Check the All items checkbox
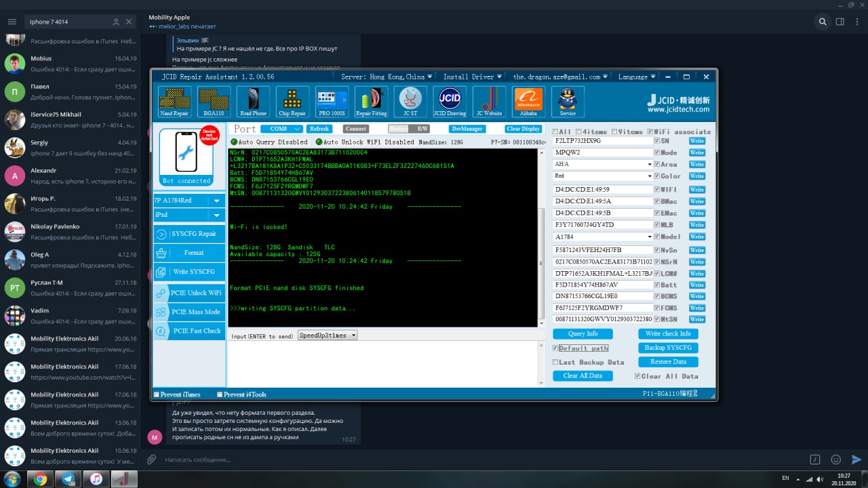 [555, 131]
